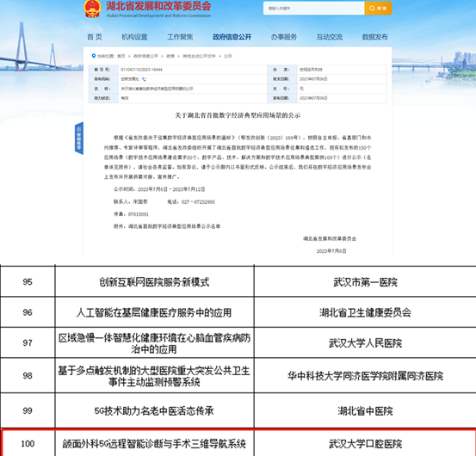Click 政府信息公开 in the breadcrumb trail

pyautogui.click(x=145, y=56)
